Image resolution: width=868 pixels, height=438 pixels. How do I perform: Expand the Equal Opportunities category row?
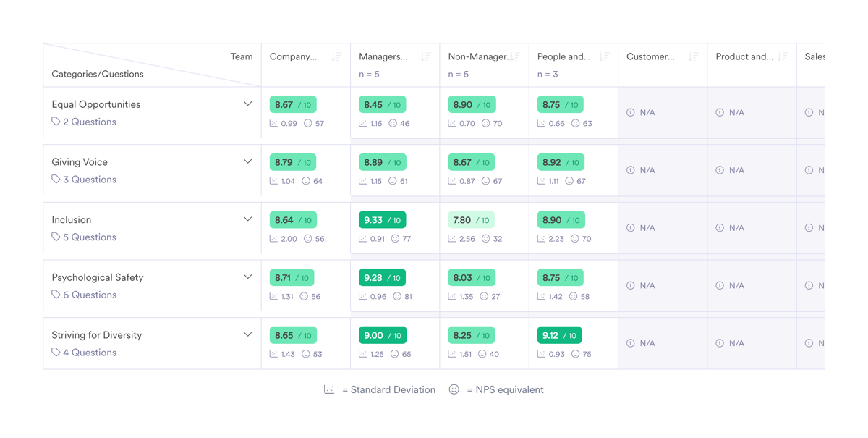coord(248,103)
